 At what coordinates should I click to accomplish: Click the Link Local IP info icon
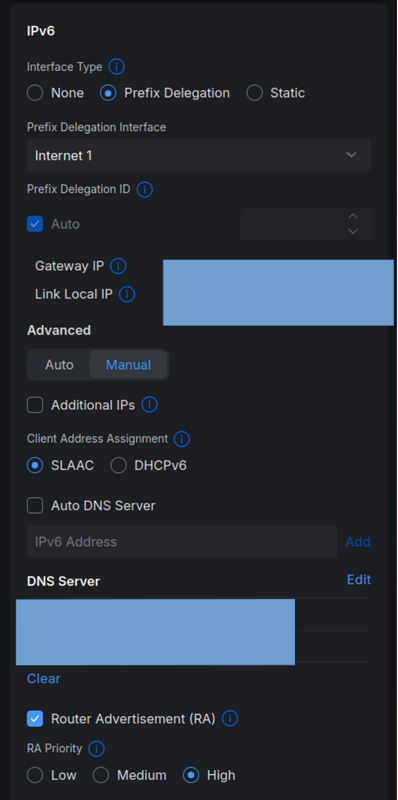point(127,294)
